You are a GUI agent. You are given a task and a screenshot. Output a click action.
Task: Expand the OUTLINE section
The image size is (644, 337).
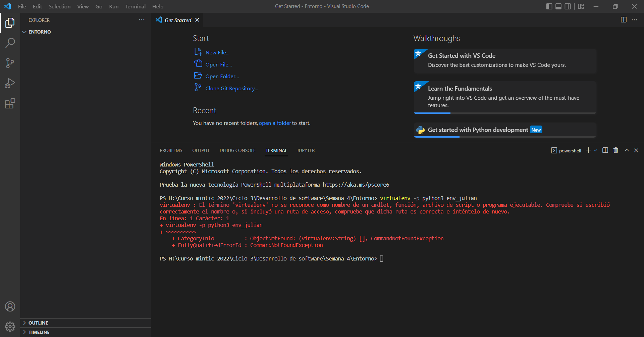(38, 323)
